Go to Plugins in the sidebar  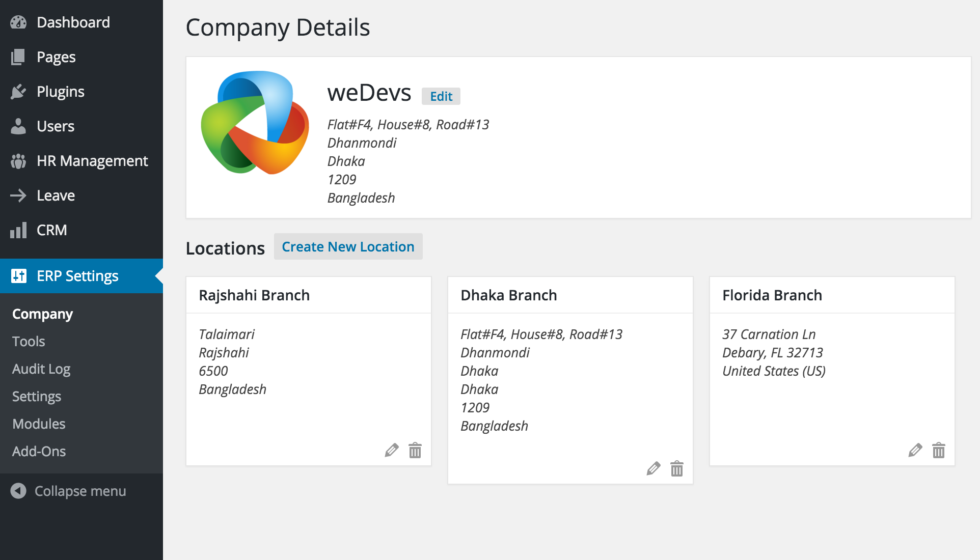pyautogui.click(x=81, y=92)
